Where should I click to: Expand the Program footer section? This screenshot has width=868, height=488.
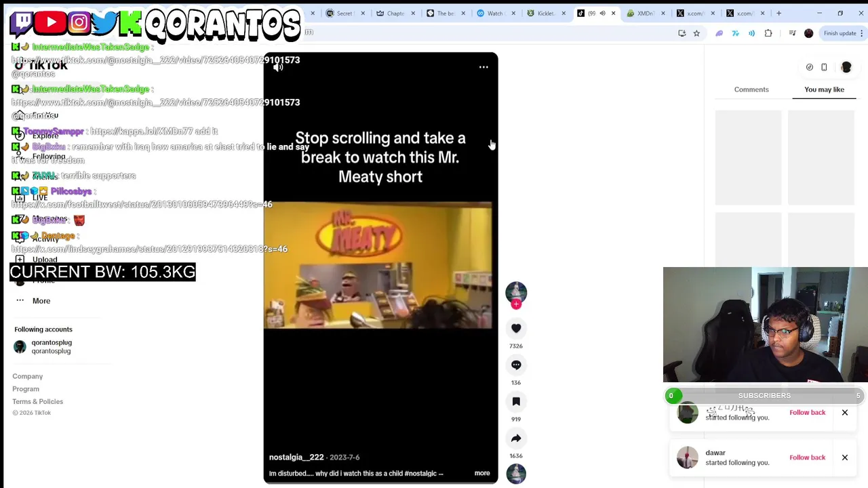26,389
